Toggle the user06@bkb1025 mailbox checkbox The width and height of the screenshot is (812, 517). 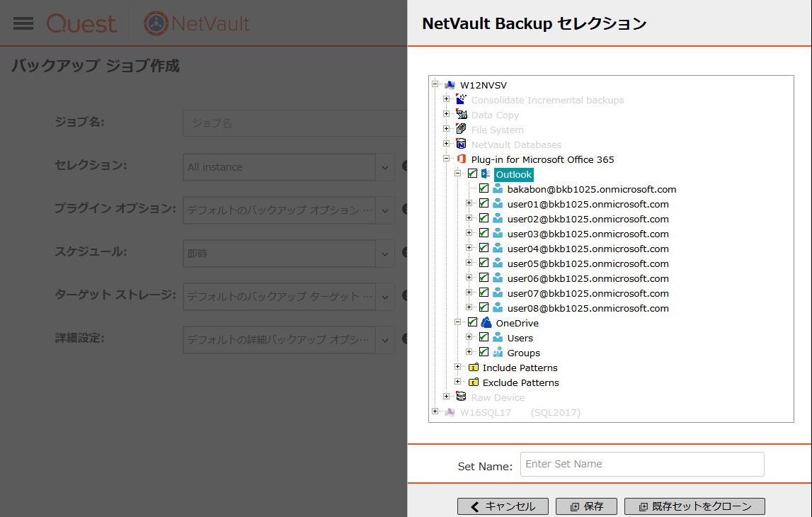pyautogui.click(x=484, y=278)
